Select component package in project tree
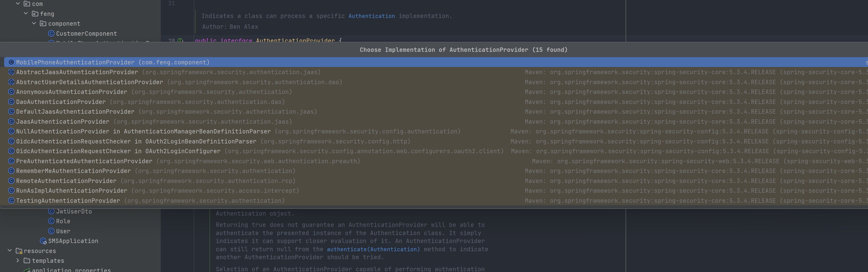Viewport: 868px width, 272px height. click(x=64, y=24)
